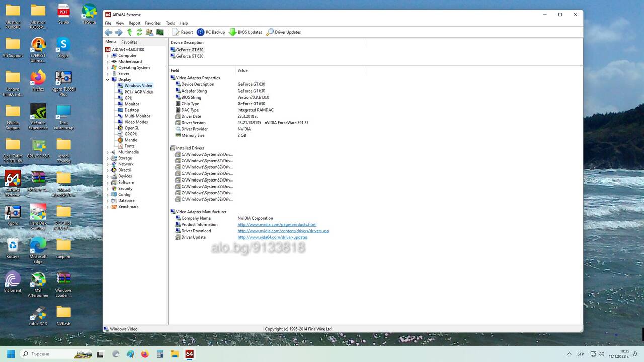Viewport: 644px width, 362px height.
Task: Go forward with the blue right arrow
Action: (119, 32)
